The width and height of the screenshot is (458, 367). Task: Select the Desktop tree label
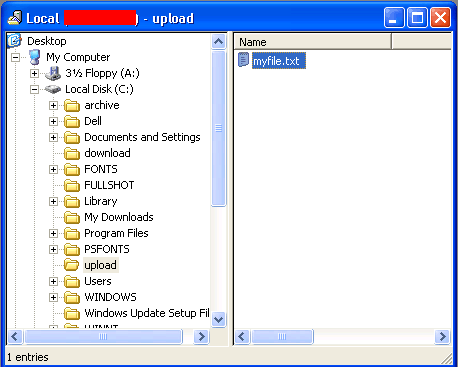[x=47, y=41]
